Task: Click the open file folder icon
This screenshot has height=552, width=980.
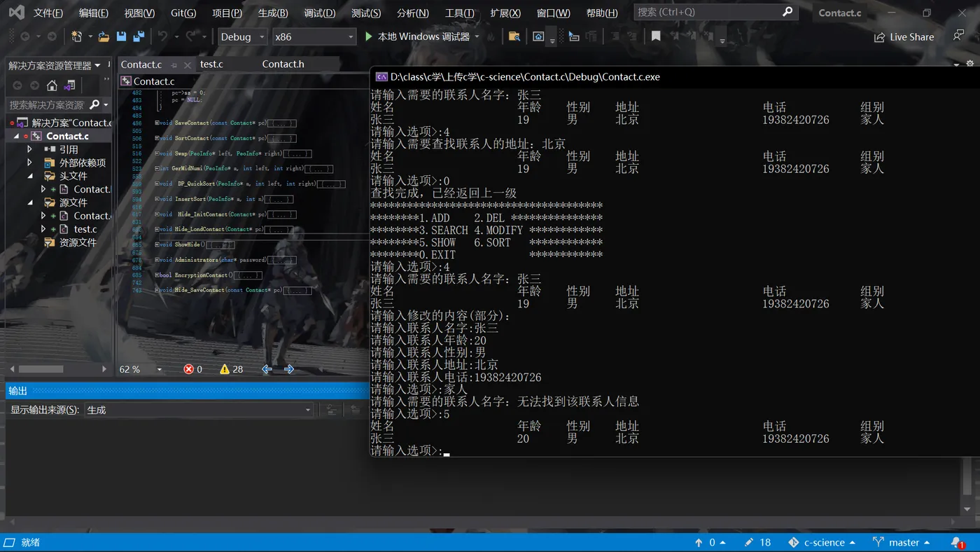Action: pos(104,36)
